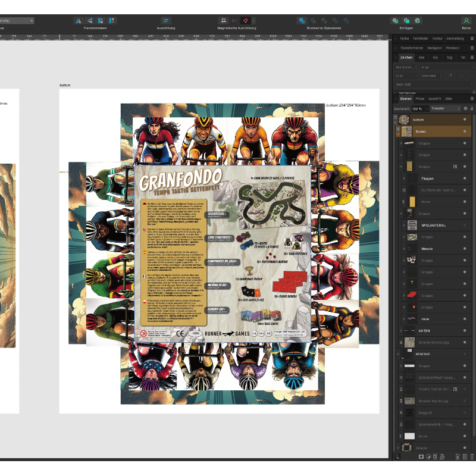Image resolution: width=476 pixels, height=476 pixels.
Task: Open the Navigator tab
Action: pyautogui.click(x=434, y=48)
